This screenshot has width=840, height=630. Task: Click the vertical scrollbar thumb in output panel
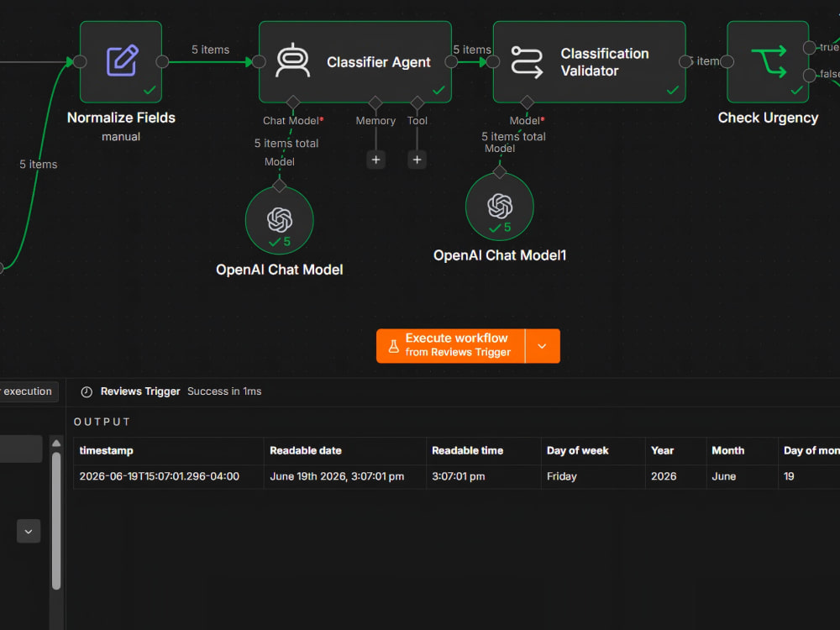[x=56, y=521]
